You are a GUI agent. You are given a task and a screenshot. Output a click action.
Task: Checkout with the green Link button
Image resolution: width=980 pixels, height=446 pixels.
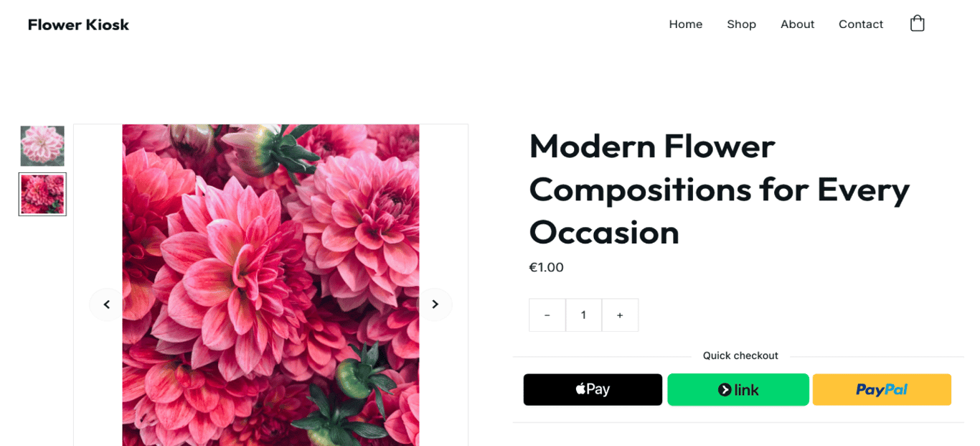(738, 389)
